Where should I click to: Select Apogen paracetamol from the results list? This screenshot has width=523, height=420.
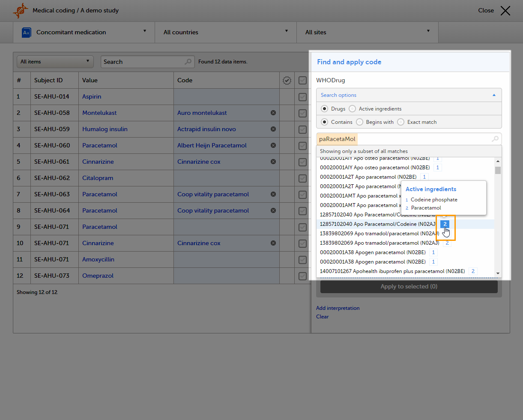pyautogui.click(x=373, y=252)
